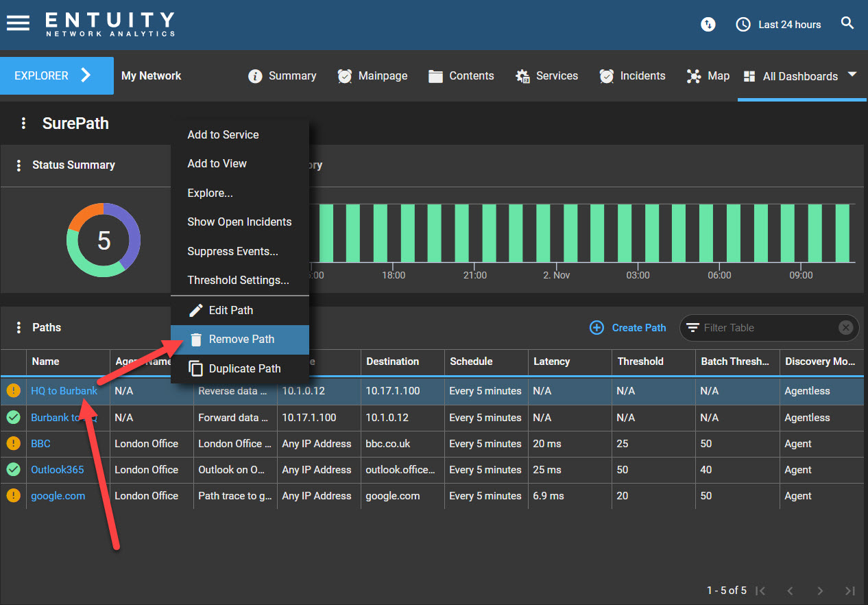Open Threshold Settings... option
The width and height of the screenshot is (868, 605).
(x=240, y=280)
